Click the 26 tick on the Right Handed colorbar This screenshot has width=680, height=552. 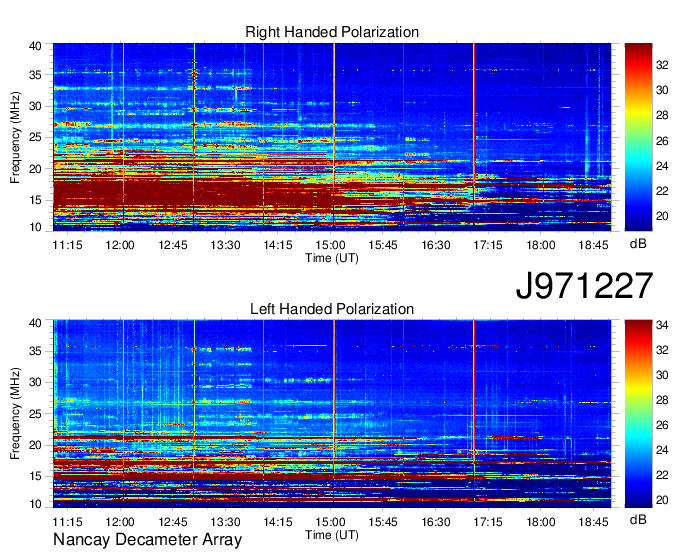click(662, 141)
